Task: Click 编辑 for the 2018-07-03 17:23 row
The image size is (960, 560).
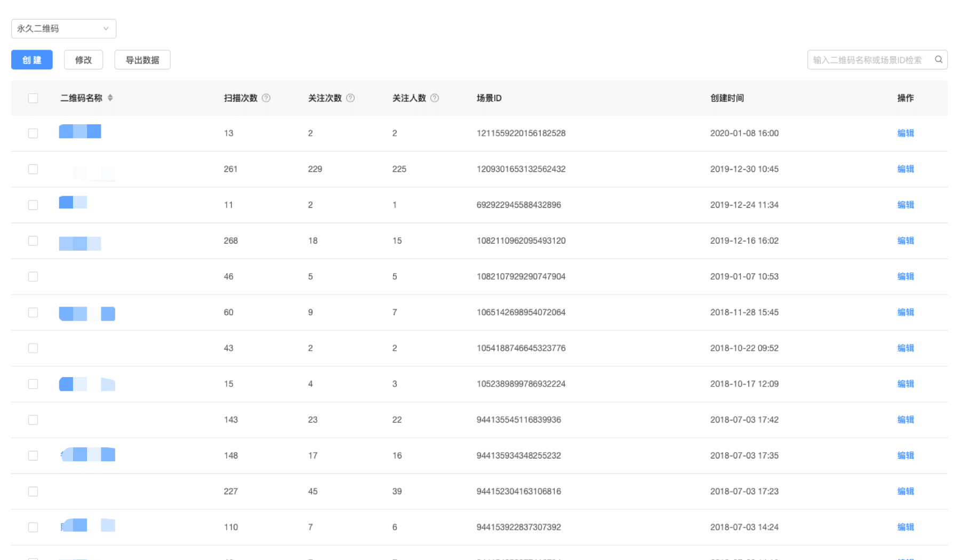Action: (x=906, y=491)
